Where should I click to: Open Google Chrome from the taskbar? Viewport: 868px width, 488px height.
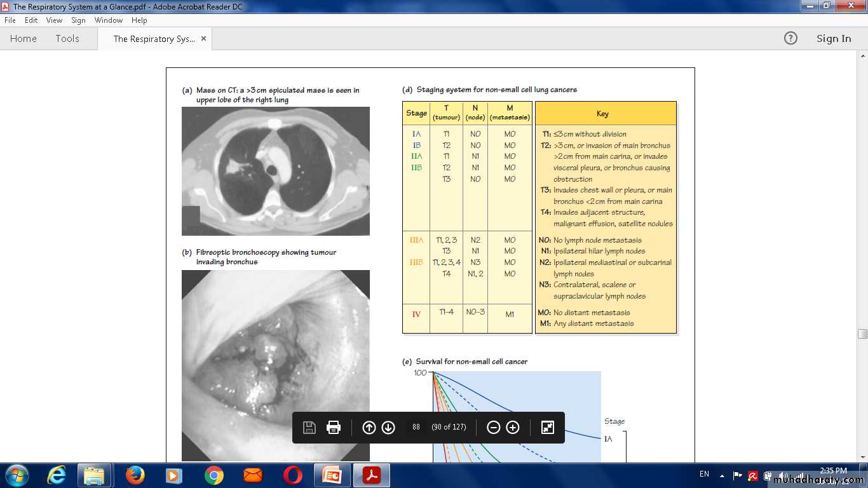point(214,475)
